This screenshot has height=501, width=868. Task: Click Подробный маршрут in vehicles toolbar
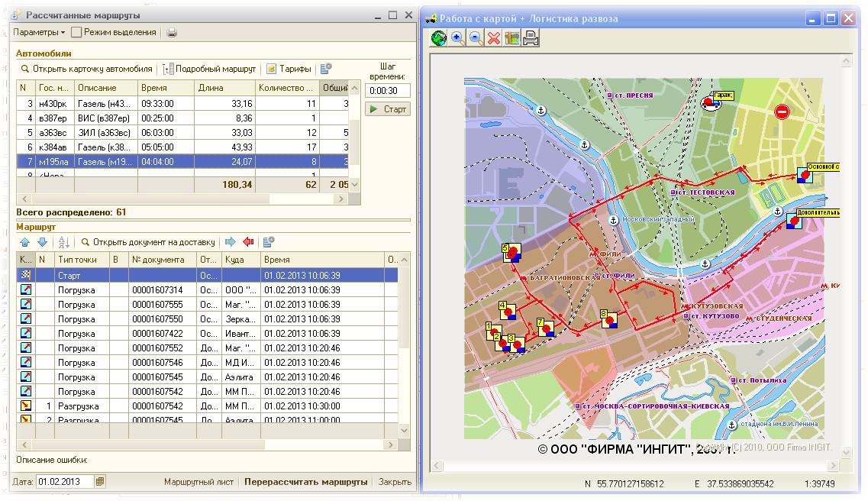pos(209,69)
